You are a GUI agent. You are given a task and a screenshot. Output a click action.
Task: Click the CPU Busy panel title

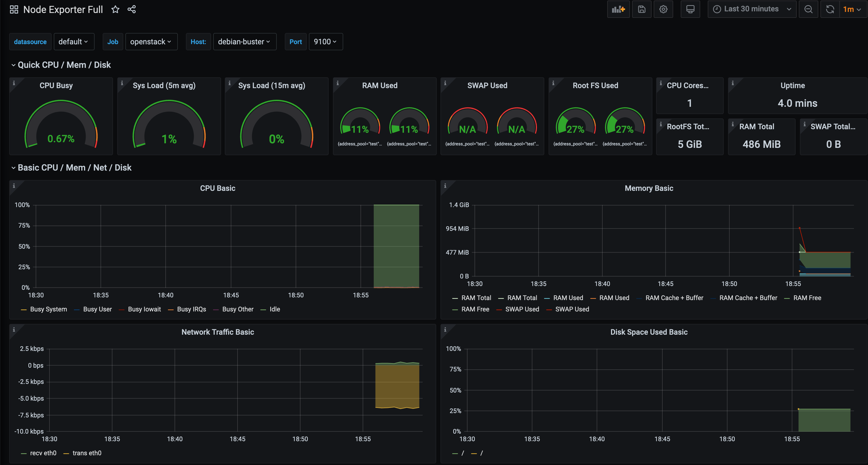click(56, 85)
